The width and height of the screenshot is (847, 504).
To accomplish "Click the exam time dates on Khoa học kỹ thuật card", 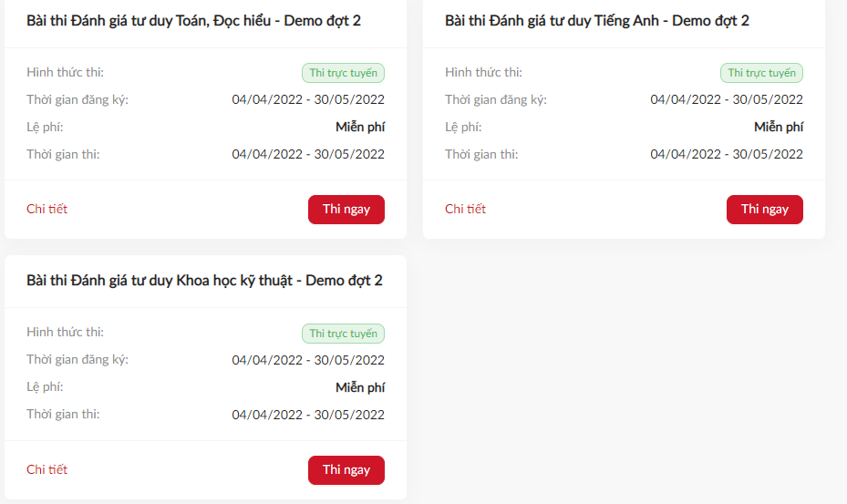I will coord(308,415).
